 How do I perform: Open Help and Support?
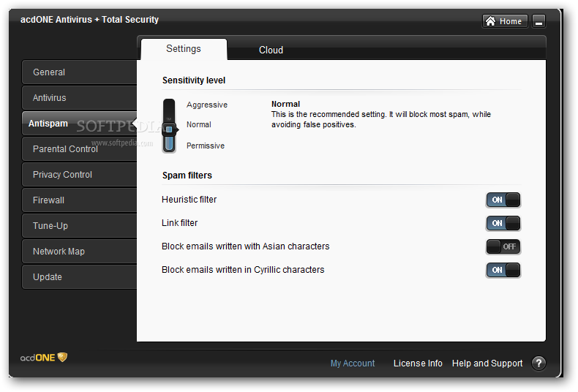(487, 363)
